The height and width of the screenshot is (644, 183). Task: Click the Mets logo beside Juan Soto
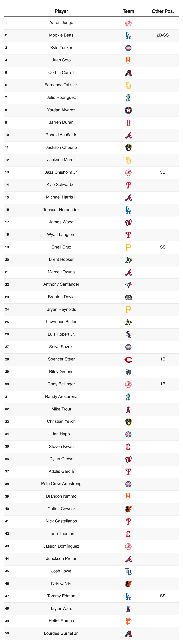point(128,60)
